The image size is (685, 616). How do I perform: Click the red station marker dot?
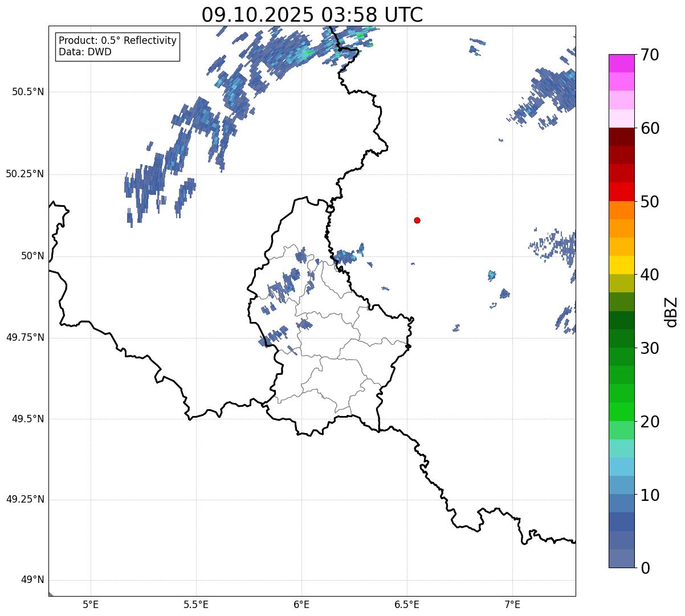[x=417, y=220]
